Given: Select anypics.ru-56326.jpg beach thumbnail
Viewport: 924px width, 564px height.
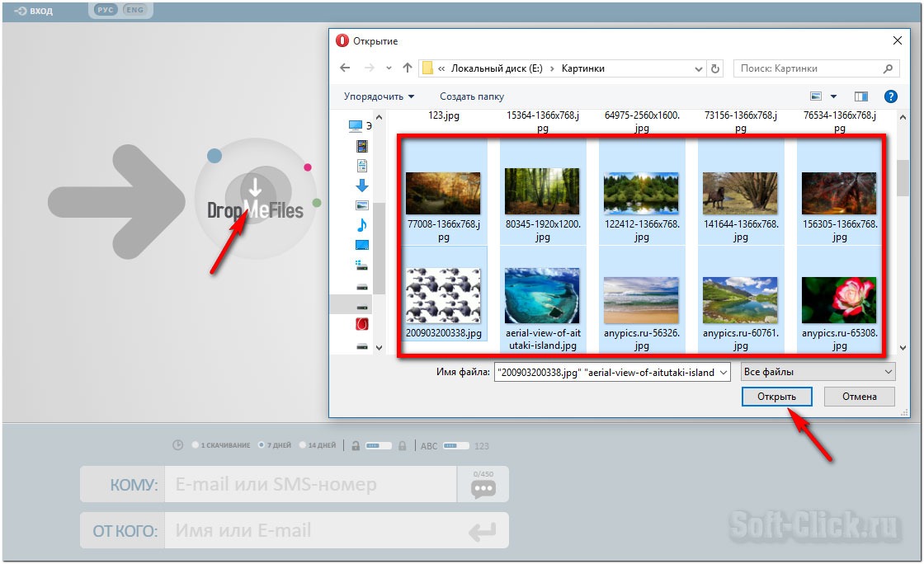Looking at the screenshot, I should pos(641,300).
